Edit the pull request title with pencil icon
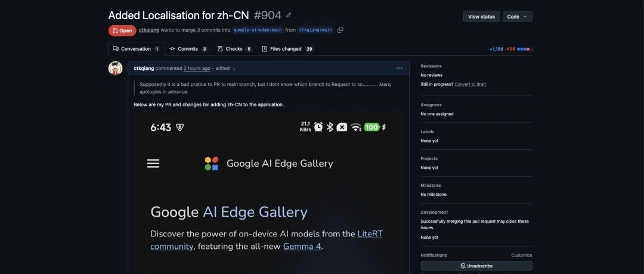Image resolution: width=644 pixels, height=274 pixels. click(x=289, y=16)
